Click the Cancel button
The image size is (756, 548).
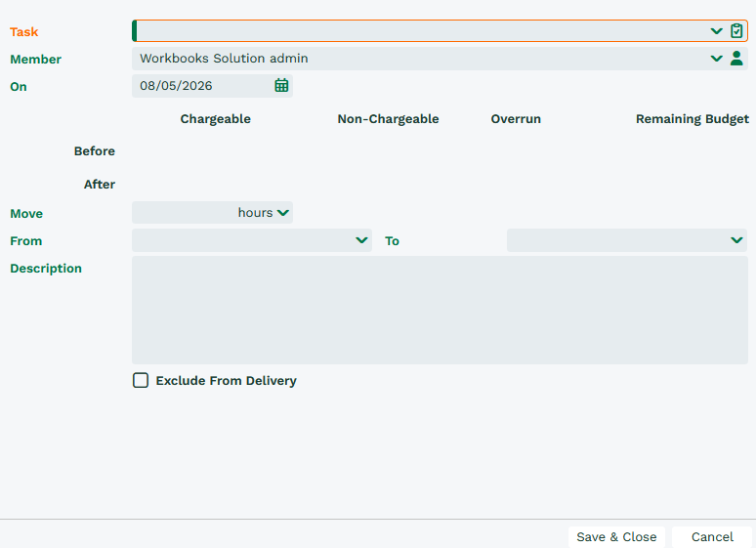tap(712, 537)
